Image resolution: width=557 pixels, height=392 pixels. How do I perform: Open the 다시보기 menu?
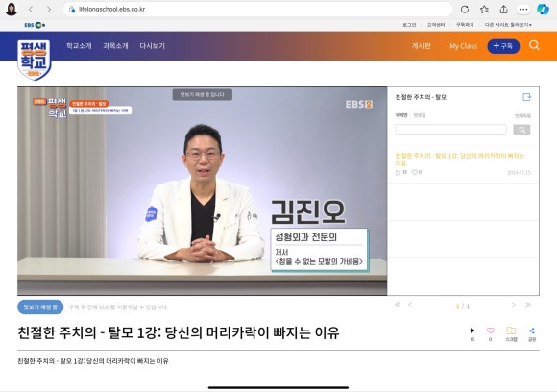click(x=152, y=46)
